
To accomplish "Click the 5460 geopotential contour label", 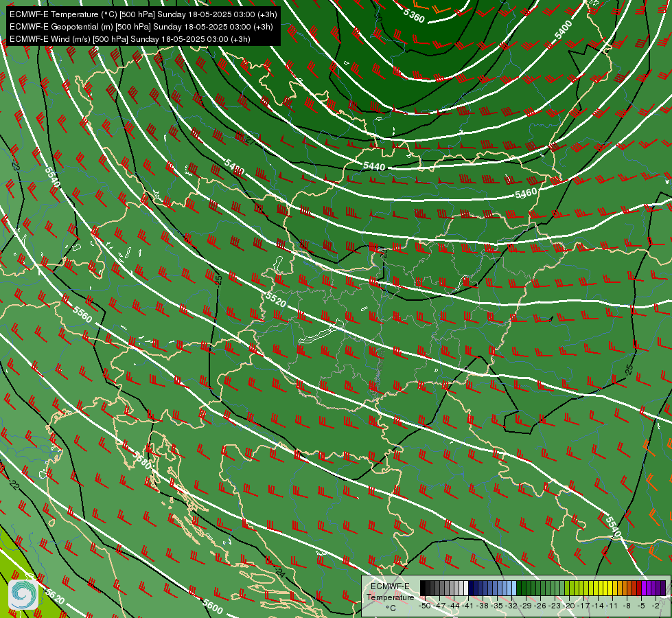I will 526,194.
